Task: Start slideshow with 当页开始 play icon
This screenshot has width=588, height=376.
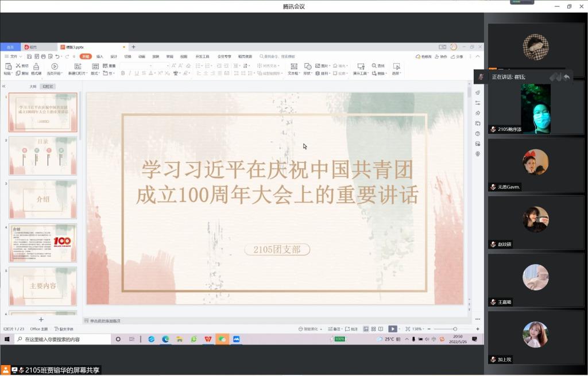Action: point(55,67)
